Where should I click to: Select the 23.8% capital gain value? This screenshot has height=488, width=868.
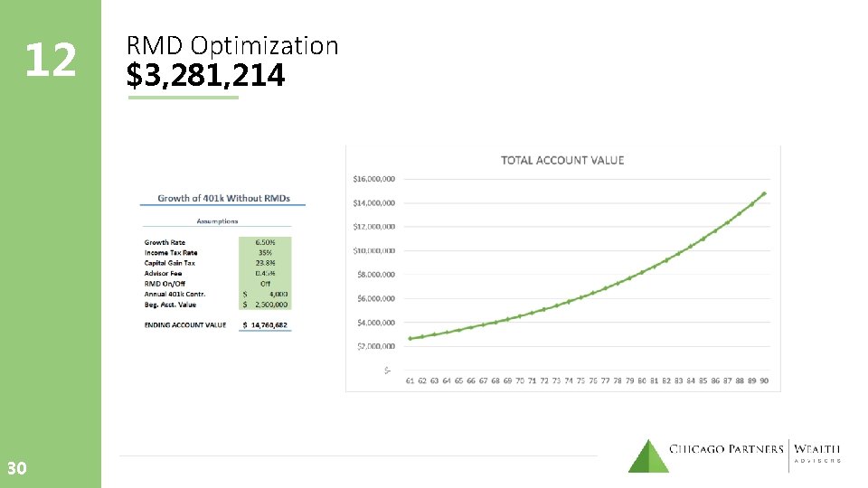[265, 263]
